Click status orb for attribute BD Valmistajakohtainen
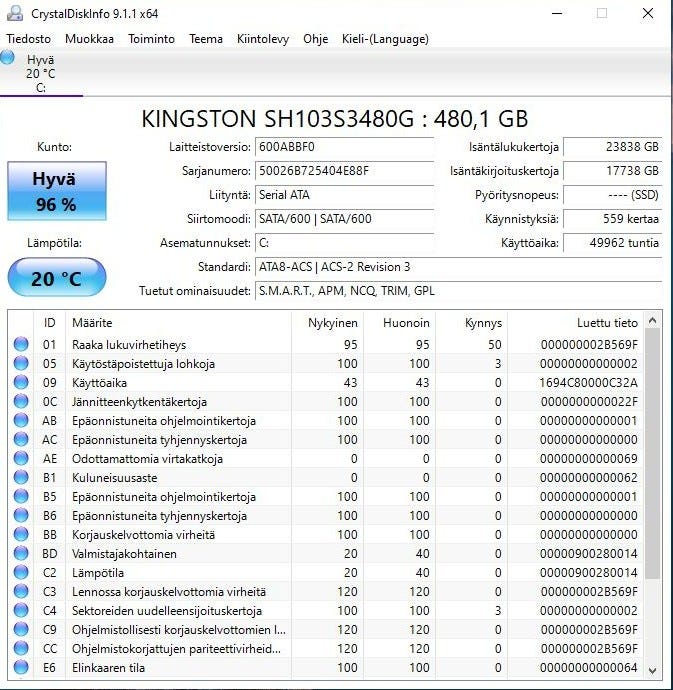Viewport: 673px width, 690px height. coord(21,553)
